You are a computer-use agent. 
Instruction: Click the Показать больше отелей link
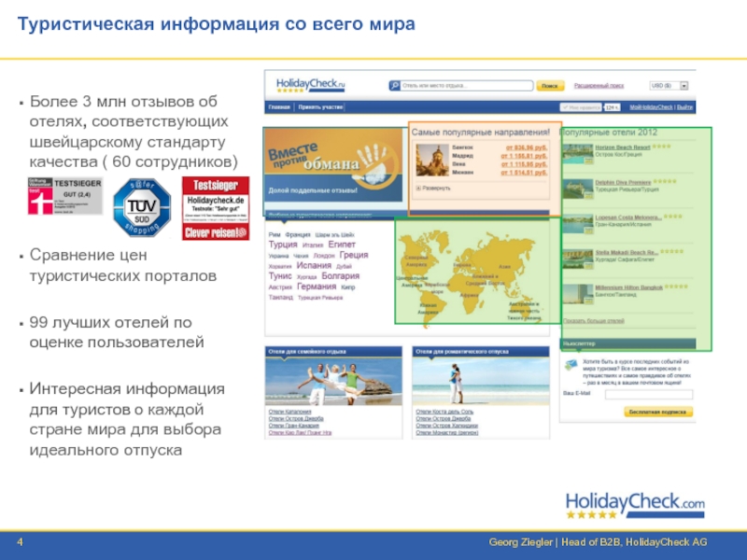tap(594, 320)
